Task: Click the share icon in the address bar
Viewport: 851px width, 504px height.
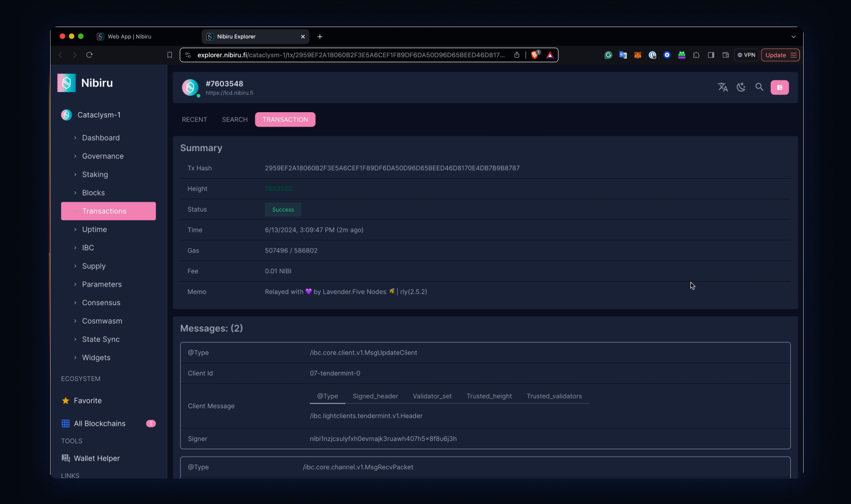Action: [x=516, y=55]
